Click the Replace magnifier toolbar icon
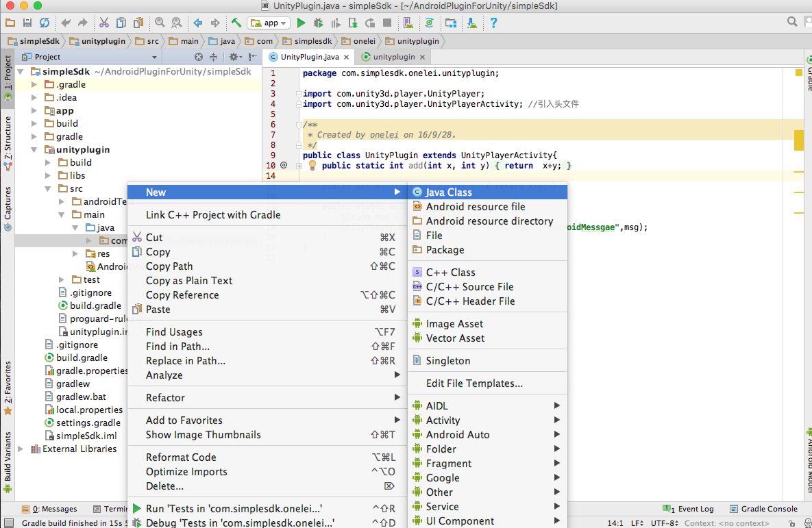 click(x=177, y=23)
